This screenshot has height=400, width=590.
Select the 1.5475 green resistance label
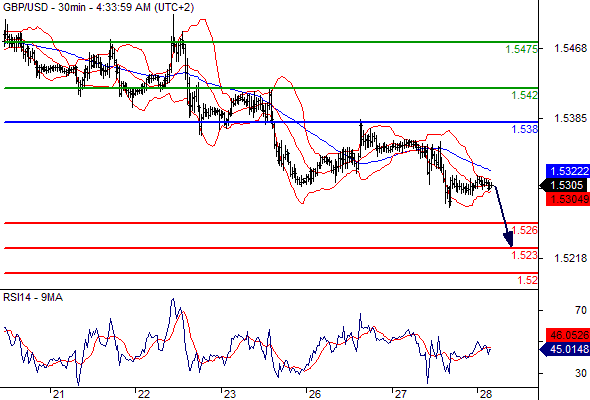pyautogui.click(x=521, y=49)
